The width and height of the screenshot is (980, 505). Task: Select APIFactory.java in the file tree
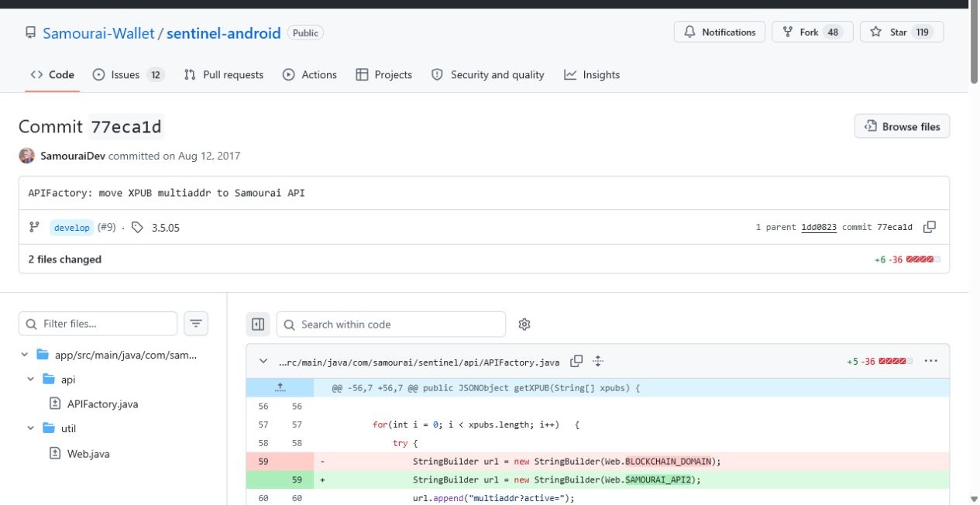pos(102,404)
